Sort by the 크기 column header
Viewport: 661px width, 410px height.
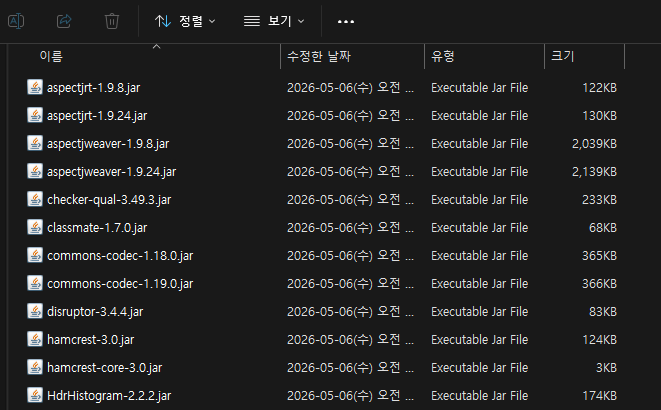coord(563,56)
